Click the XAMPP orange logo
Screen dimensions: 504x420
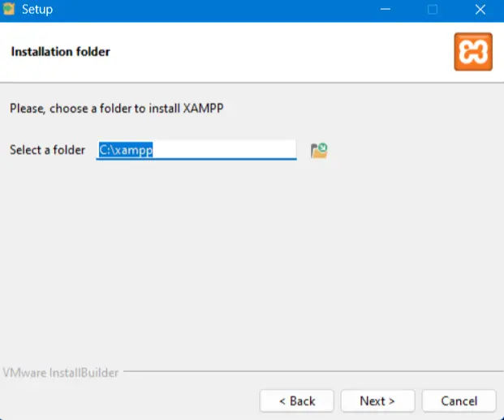pyautogui.click(x=473, y=52)
